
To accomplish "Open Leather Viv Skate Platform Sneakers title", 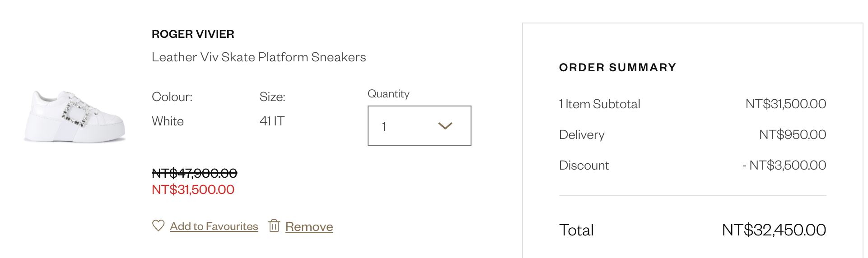I will [259, 57].
